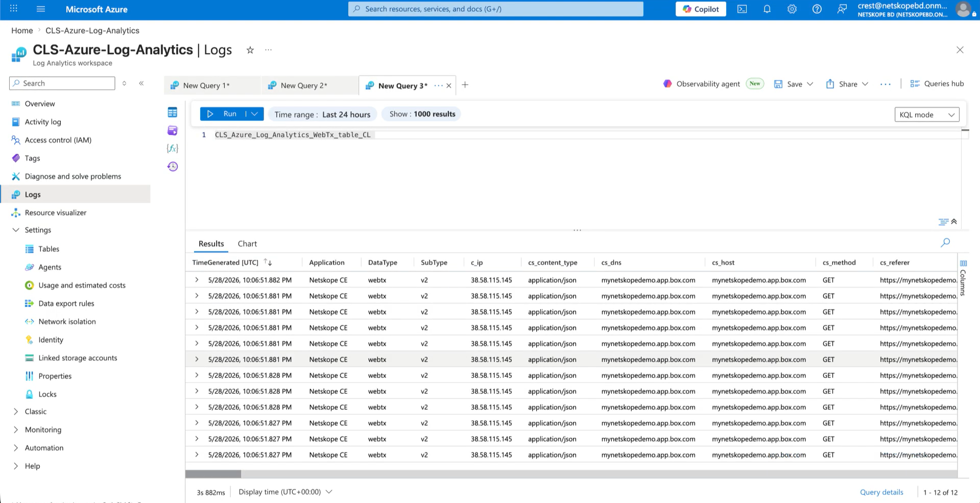
Task: Focus the top resource search box
Action: tap(495, 9)
